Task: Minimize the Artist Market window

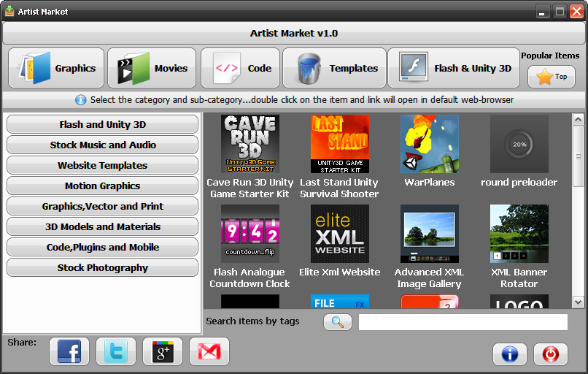Action: tap(542, 12)
